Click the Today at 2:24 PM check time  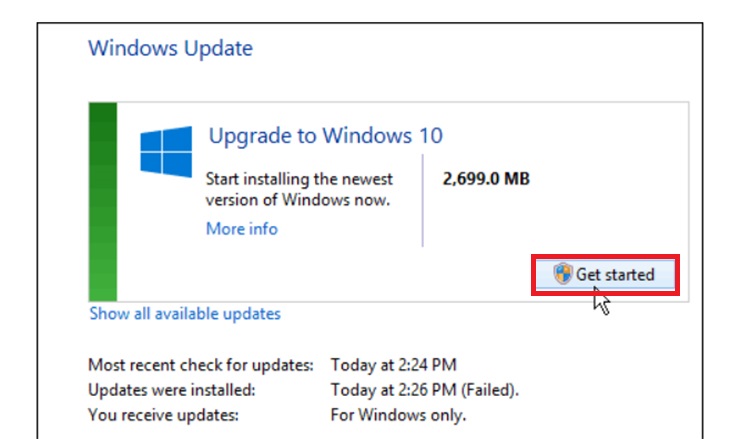click(x=393, y=365)
